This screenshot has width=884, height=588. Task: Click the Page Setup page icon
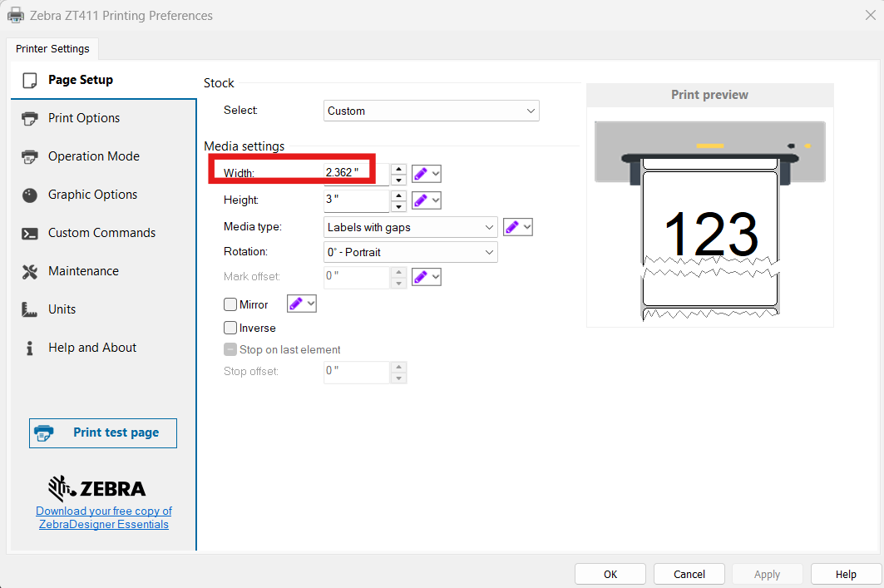(30, 81)
